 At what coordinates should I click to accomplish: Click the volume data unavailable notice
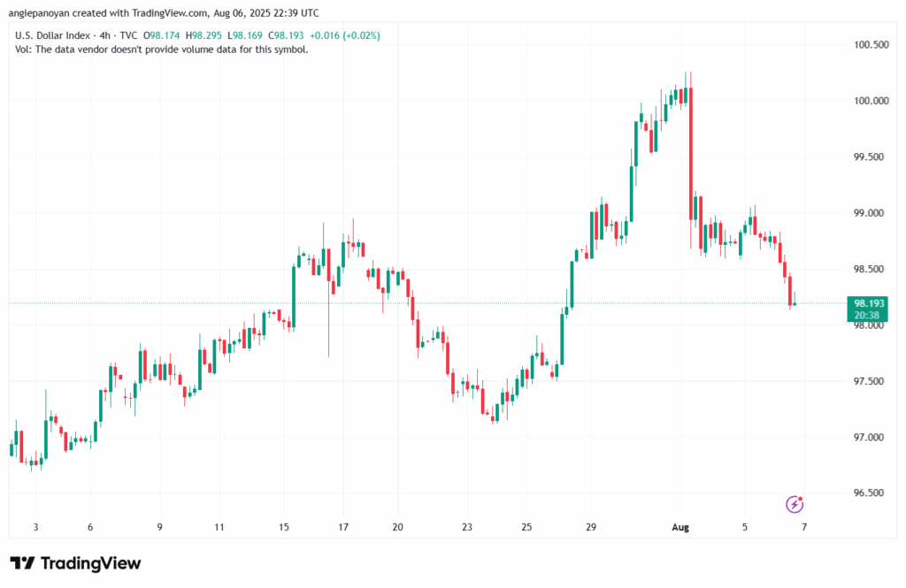pos(162,50)
